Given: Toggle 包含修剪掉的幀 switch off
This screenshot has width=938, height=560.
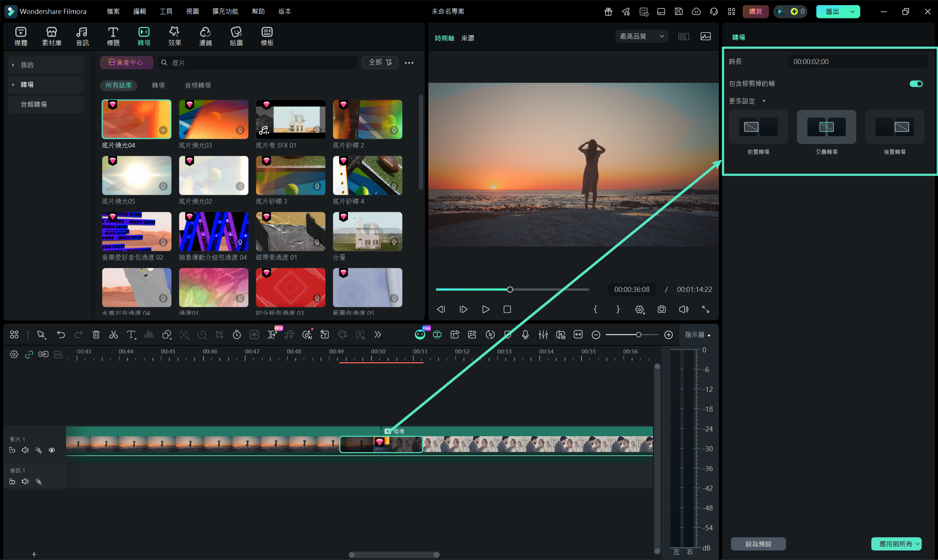Looking at the screenshot, I should tap(916, 84).
